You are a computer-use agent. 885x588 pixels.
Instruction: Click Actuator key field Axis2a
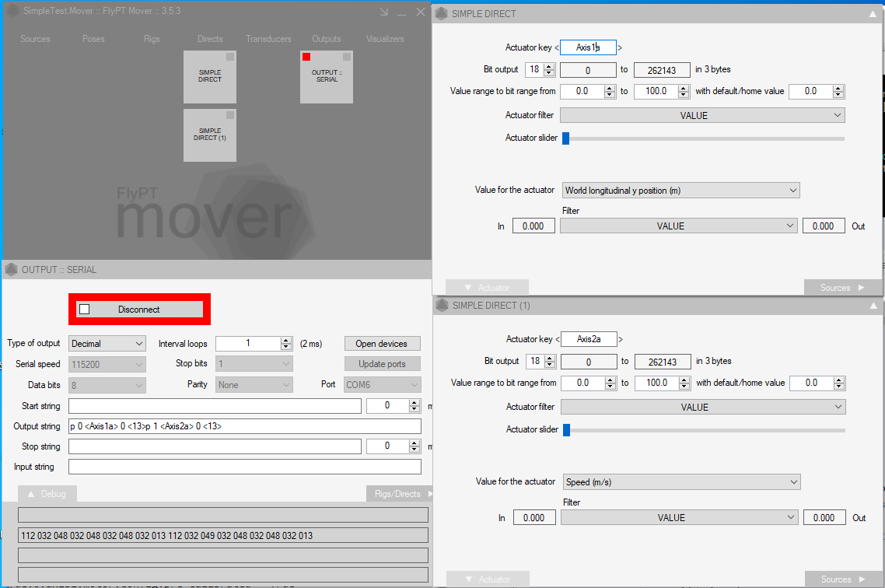click(x=589, y=339)
